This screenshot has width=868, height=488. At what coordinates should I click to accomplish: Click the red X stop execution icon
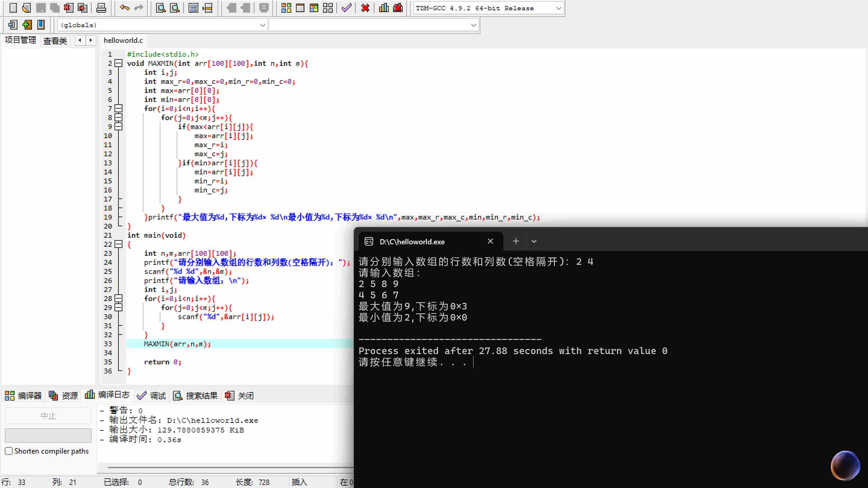365,8
